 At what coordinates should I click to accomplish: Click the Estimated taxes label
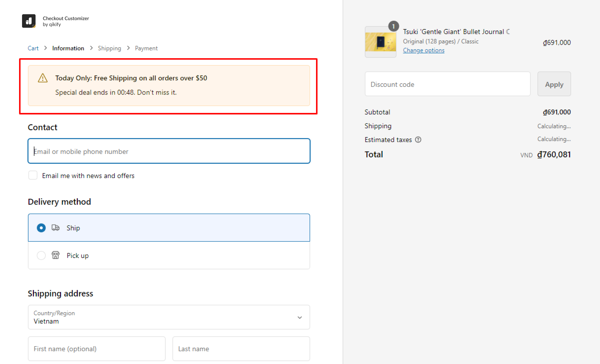pos(388,140)
